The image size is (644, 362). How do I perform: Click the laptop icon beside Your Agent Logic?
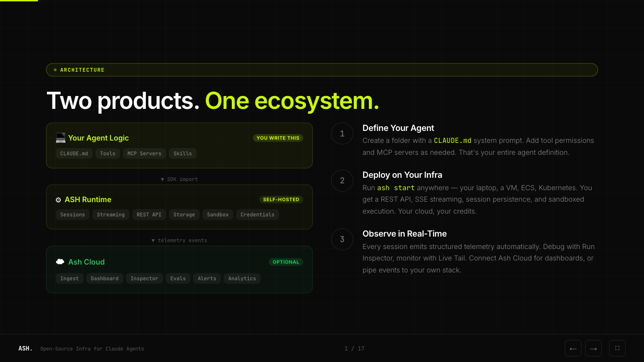[60, 138]
